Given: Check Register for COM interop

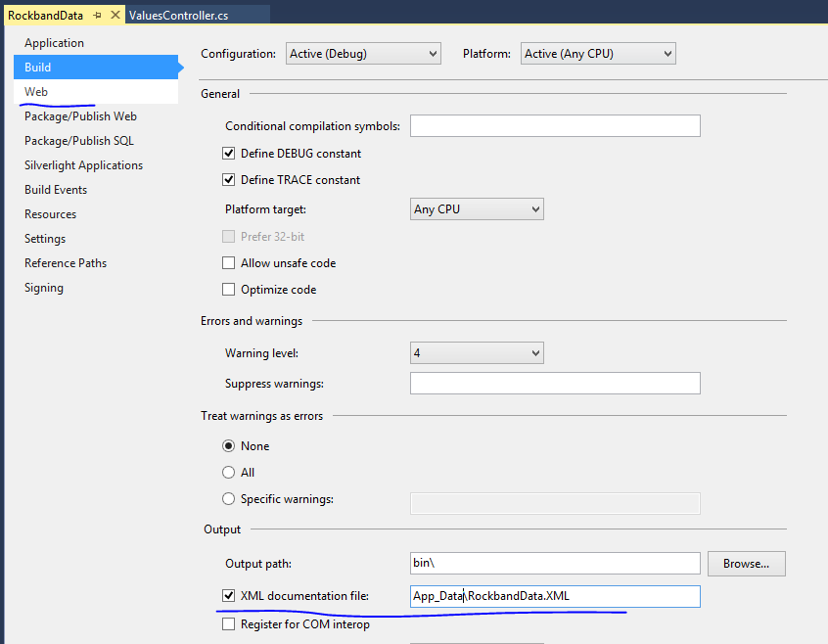Looking at the screenshot, I should 229,624.
